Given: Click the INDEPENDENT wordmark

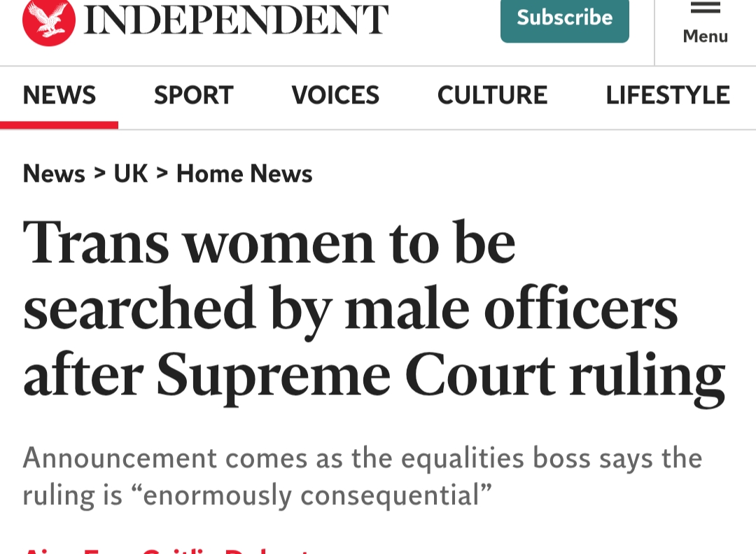Looking at the screenshot, I should [236, 20].
